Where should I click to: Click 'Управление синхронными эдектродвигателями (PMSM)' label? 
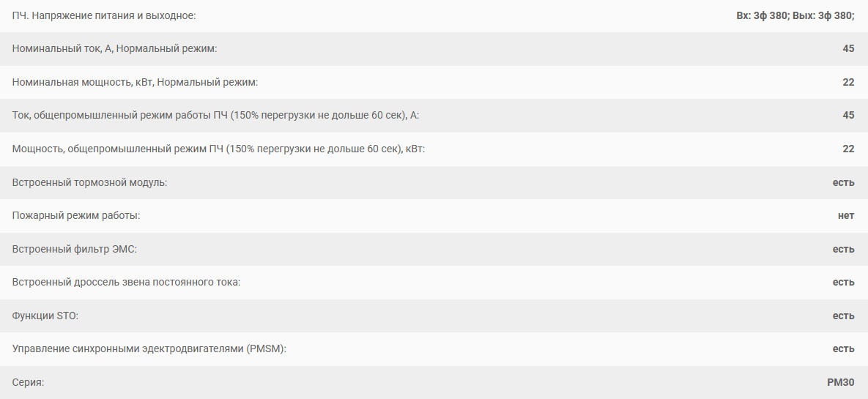click(x=149, y=348)
